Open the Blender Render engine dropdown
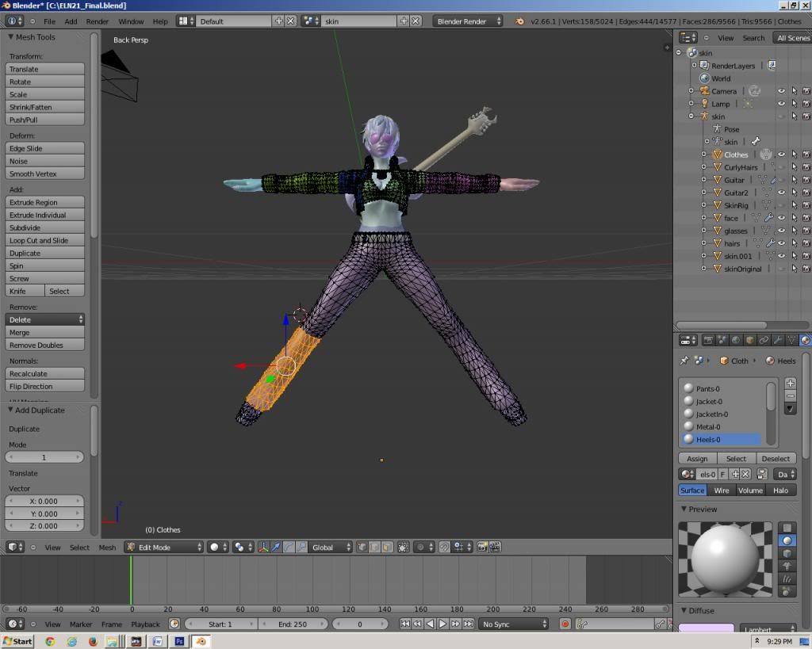The image size is (812, 649). (x=468, y=21)
